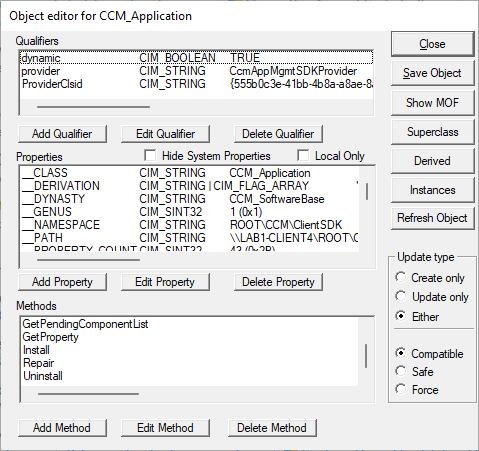Click Edit Property button
Viewport: 479px width, 451px height.
(x=165, y=282)
